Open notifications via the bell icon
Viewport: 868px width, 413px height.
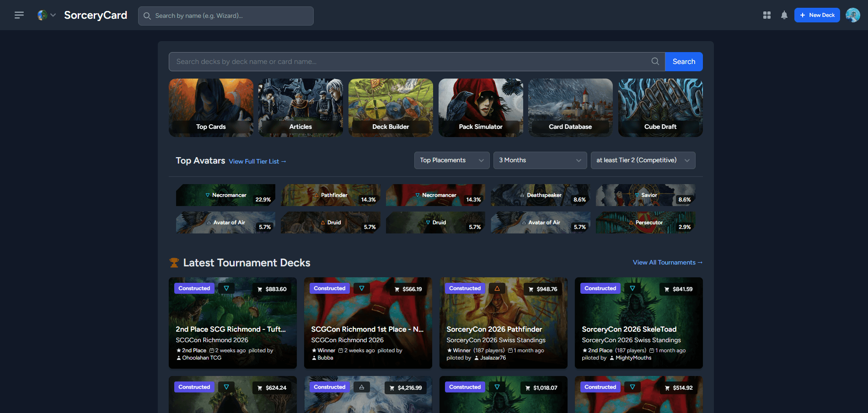tap(784, 15)
